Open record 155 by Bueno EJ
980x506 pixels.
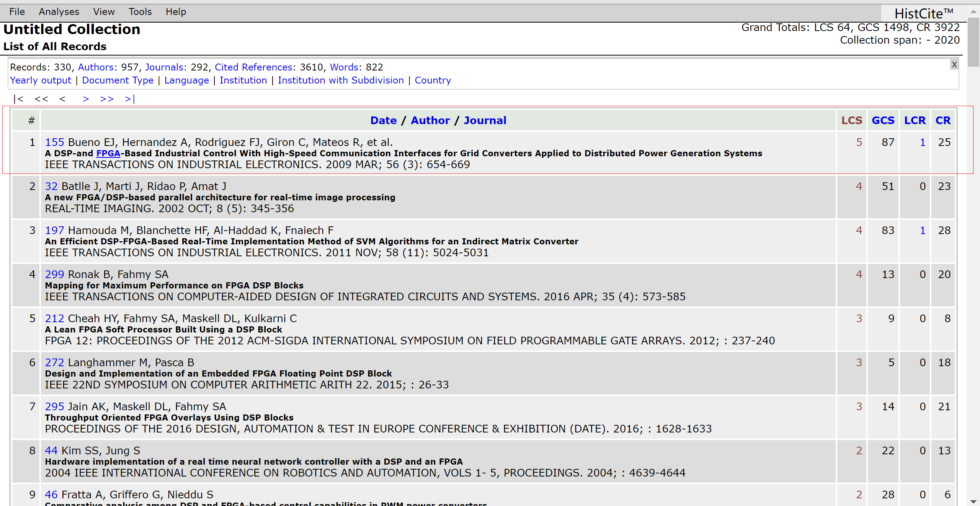pos(54,142)
